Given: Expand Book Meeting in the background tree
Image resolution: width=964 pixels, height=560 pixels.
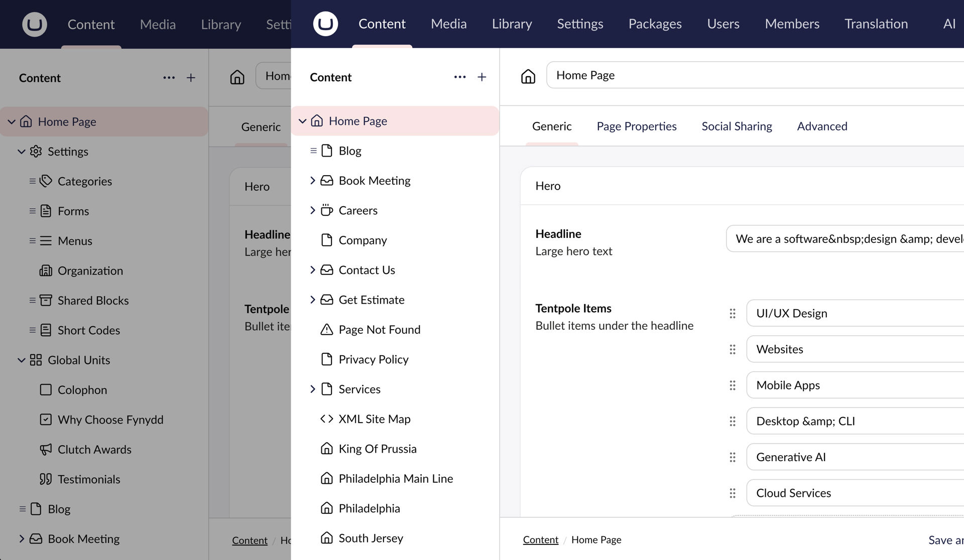Looking at the screenshot, I should (21, 539).
